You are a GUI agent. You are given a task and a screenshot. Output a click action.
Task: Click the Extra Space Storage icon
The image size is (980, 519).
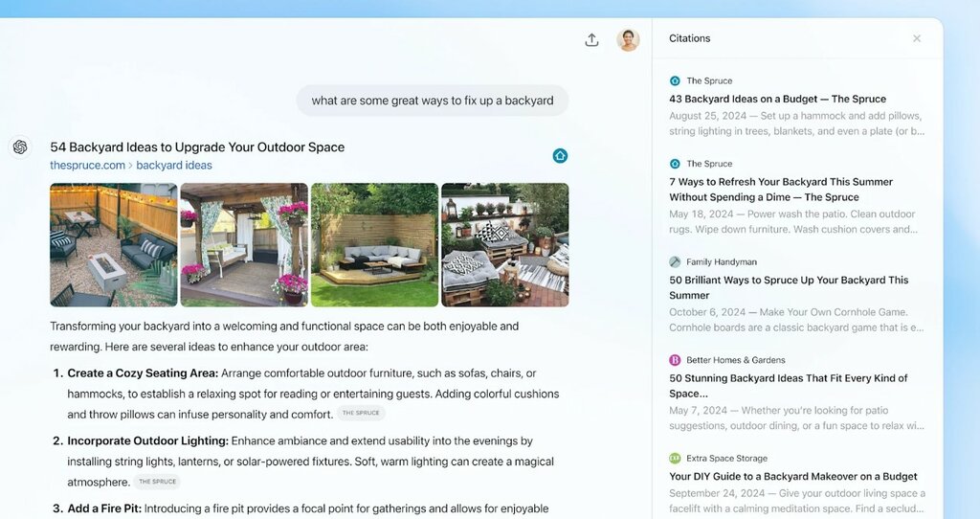coord(675,458)
